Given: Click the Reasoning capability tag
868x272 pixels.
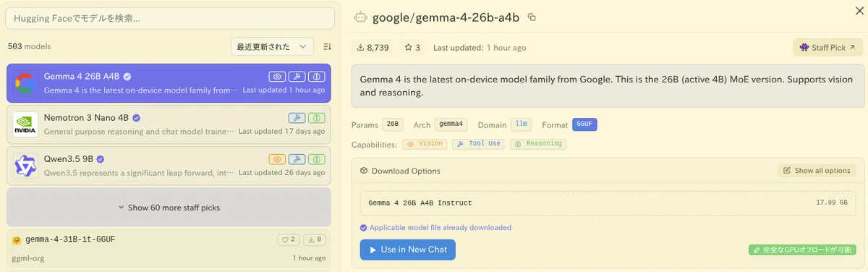Looking at the screenshot, I should 538,144.
